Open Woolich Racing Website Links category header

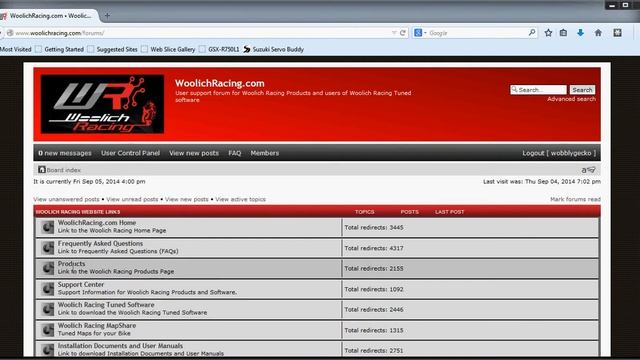(x=78, y=212)
